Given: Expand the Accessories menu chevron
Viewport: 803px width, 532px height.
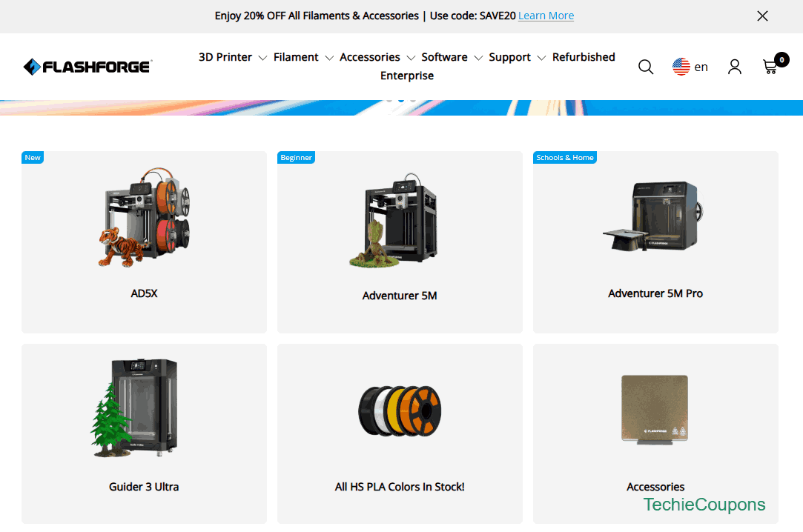Looking at the screenshot, I should 411,58.
